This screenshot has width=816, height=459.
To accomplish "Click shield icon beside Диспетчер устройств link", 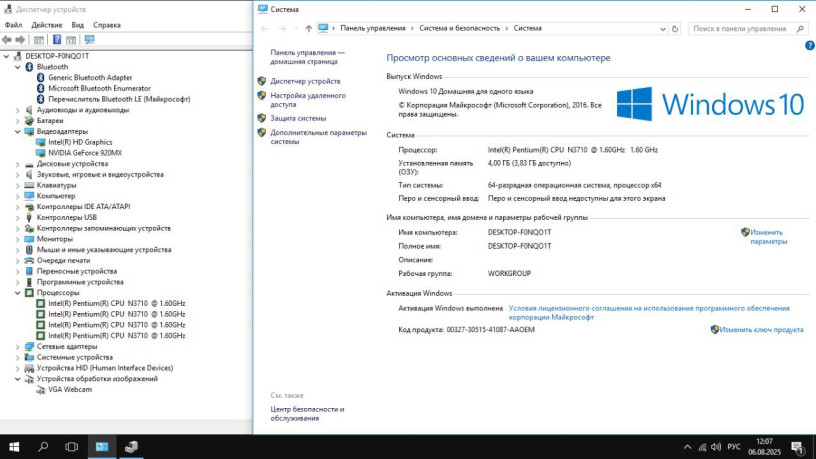I will click(262, 81).
